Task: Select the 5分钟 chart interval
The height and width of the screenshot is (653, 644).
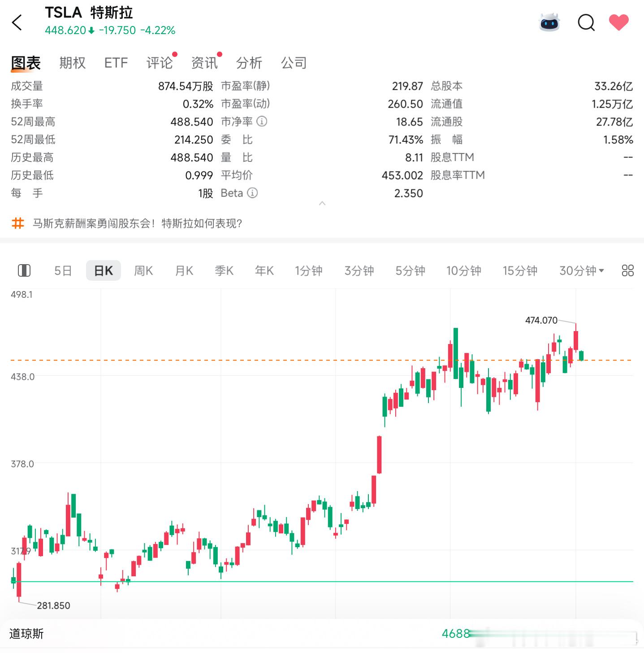Action: 411,271
